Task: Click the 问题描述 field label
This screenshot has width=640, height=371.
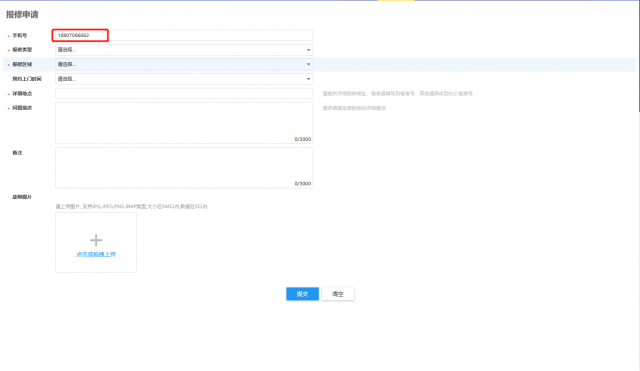Action: (22, 108)
